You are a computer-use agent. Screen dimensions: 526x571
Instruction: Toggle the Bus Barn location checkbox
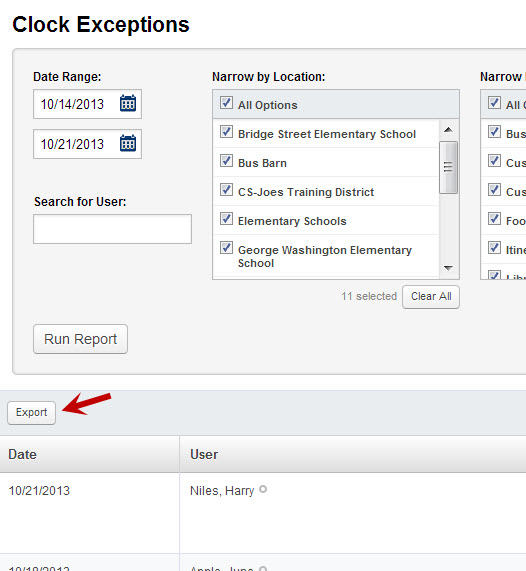tap(226, 161)
